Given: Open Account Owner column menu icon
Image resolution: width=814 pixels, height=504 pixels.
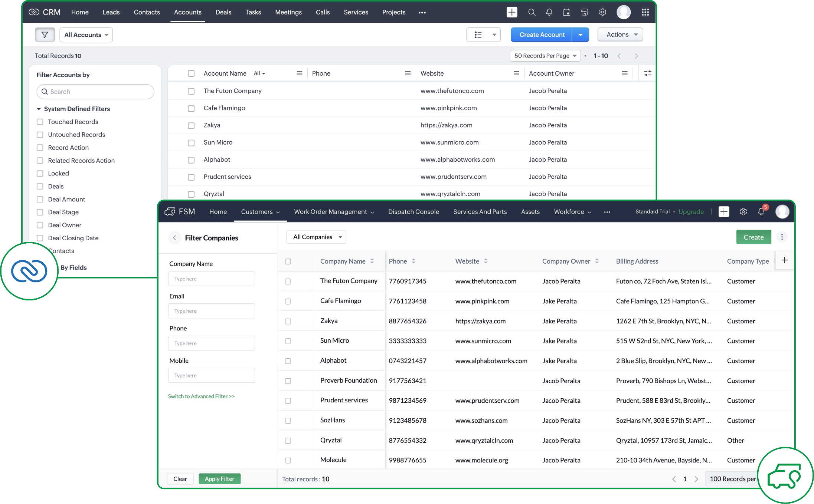Looking at the screenshot, I should [x=625, y=73].
